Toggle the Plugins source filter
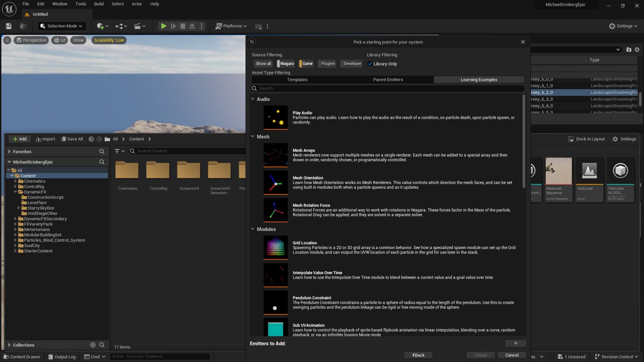 pos(327,64)
